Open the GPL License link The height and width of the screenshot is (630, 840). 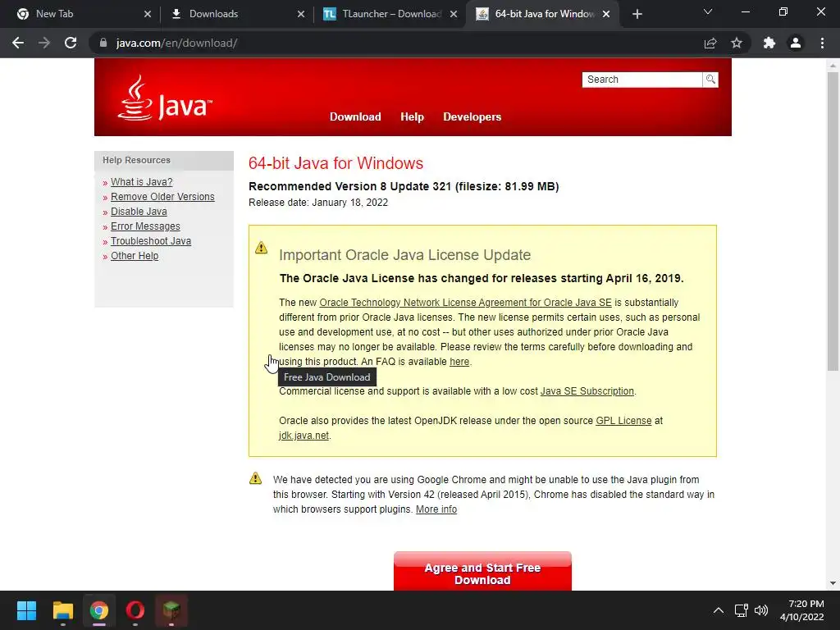[623, 421]
